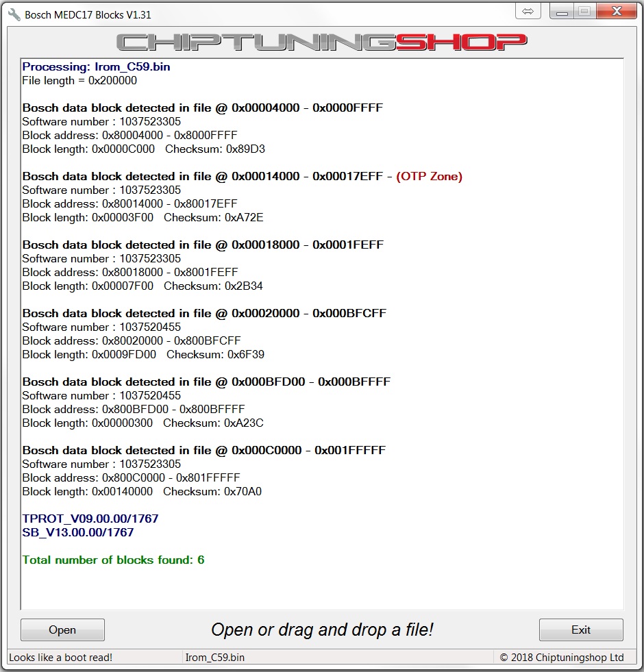Viewport: 644px width, 672px height.
Task: Click Block address 0x800BFD00 - 0x800BFFFF
Action: point(134,410)
